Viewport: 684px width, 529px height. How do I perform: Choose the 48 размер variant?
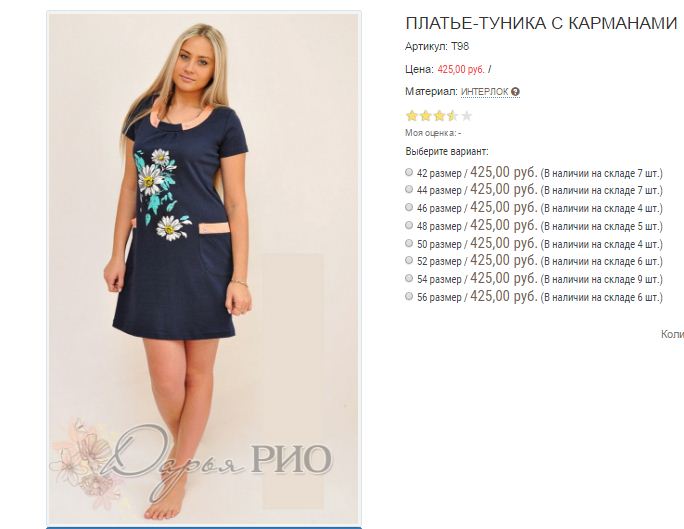tap(409, 225)
